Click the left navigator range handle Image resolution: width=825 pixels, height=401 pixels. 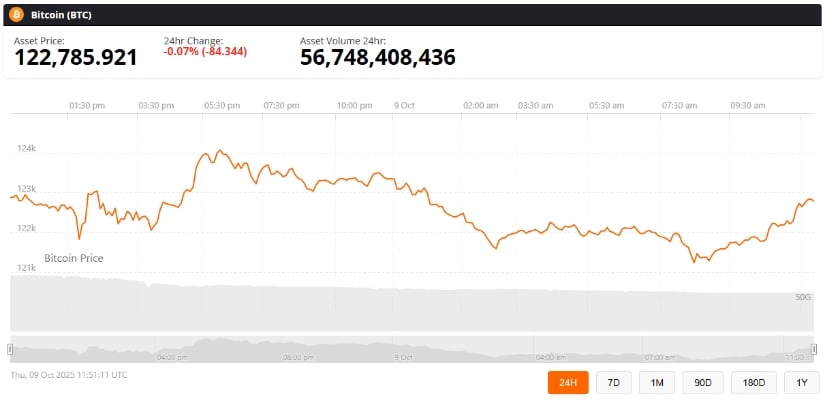point(10,348)
